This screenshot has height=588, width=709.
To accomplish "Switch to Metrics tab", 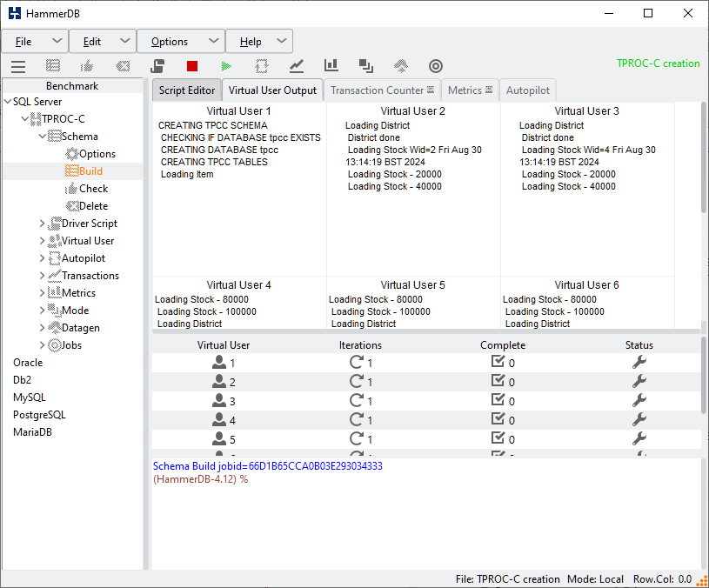I will point(470,90).
